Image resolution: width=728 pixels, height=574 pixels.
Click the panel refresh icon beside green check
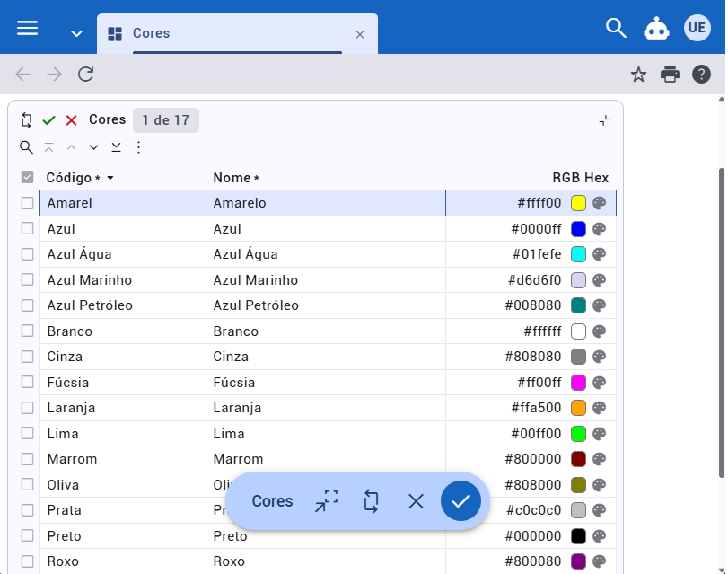(x=26, y=120)
